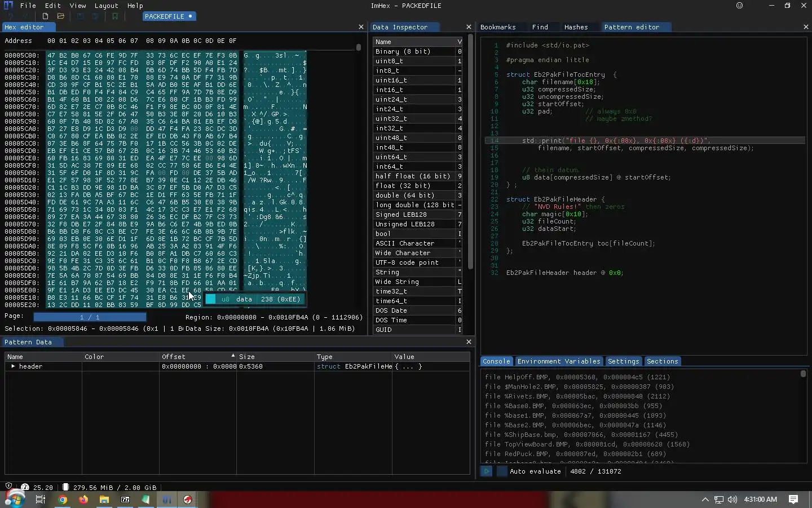This screenshot has width=812, height=508.
Task: Click the console line for HelpOff.BMP
Action: pyautogui.click(x=577, y=377)
